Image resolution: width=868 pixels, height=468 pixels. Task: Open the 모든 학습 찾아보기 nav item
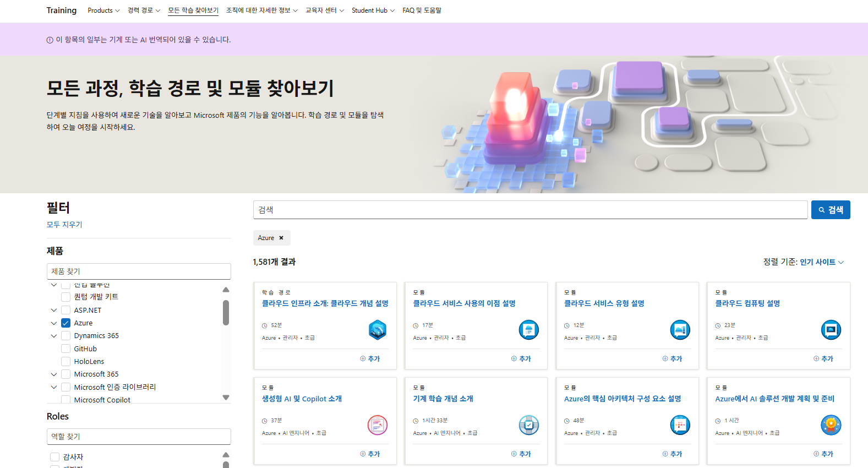tap(193, 10)
